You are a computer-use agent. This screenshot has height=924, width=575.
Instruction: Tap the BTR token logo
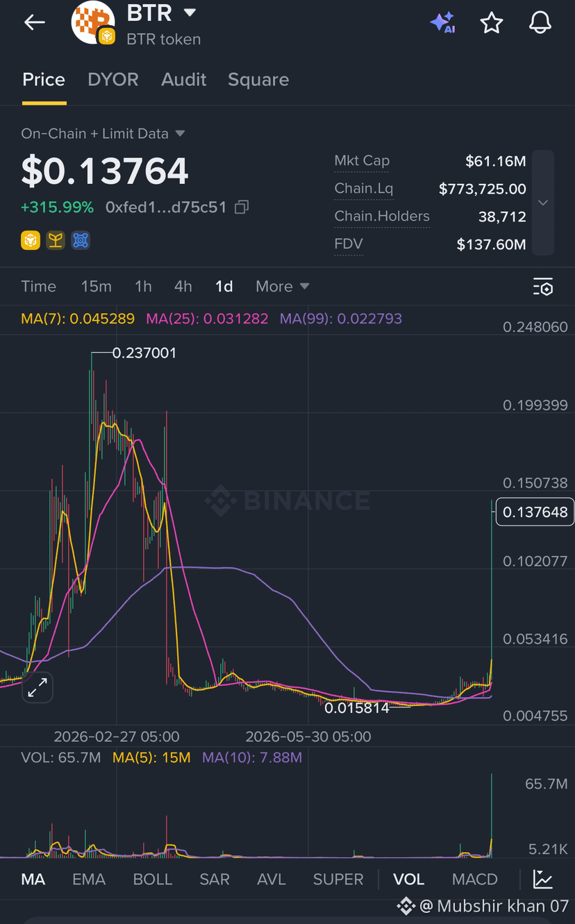tap(92, 22)
